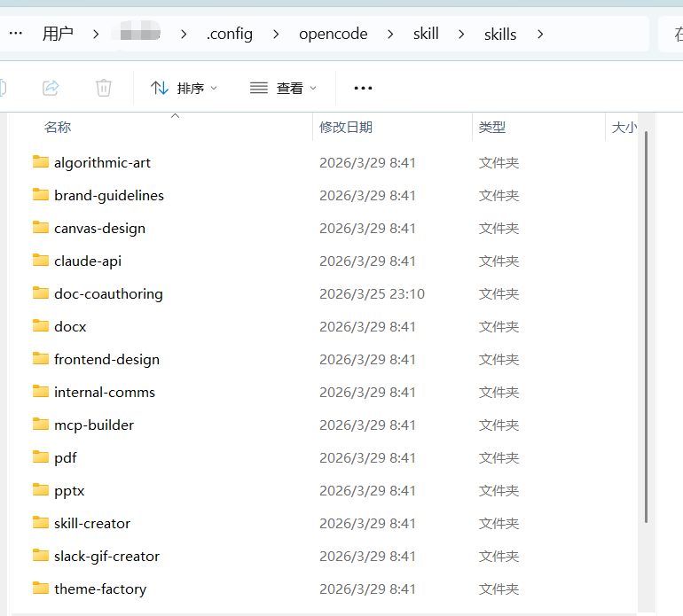
Task: Expand chevron after 用户 breadcrumb
Action: coord(96,34)
